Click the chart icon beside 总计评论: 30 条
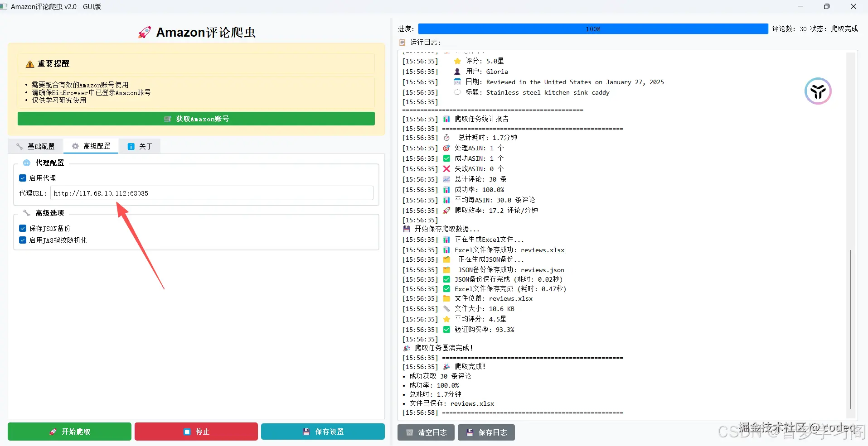Viewport: 868px width, 446px height. click(x=446, y=179)
